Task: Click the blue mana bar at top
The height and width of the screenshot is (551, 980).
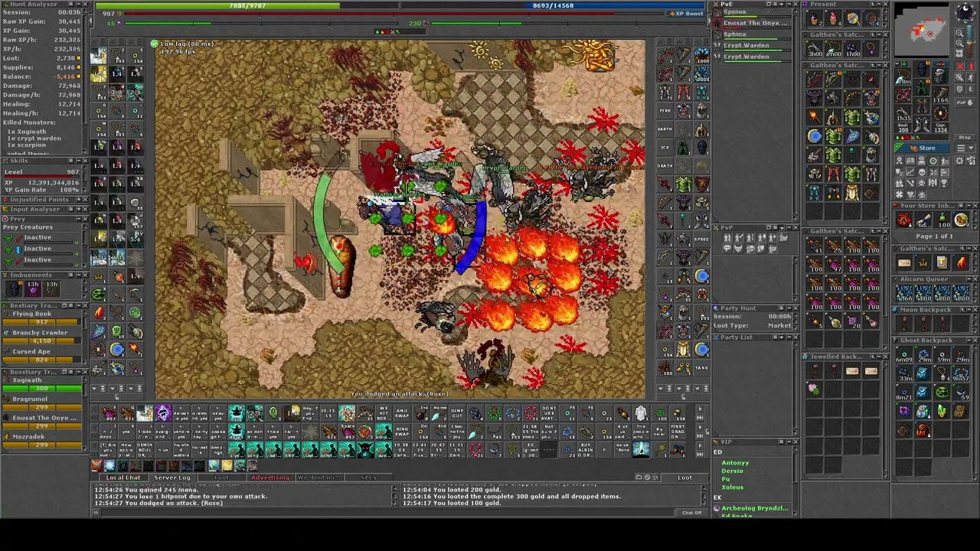Action: point(553,5)
